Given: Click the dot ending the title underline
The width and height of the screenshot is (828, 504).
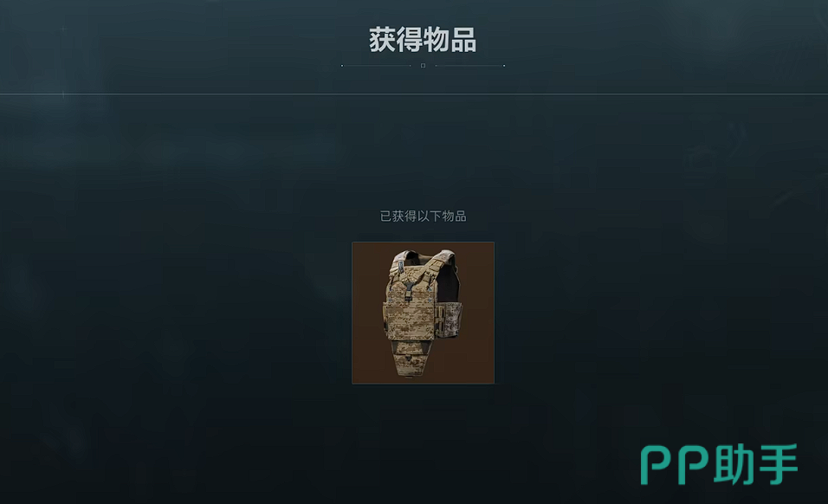Looking at the screenshot, I should (x=504, y=66).
